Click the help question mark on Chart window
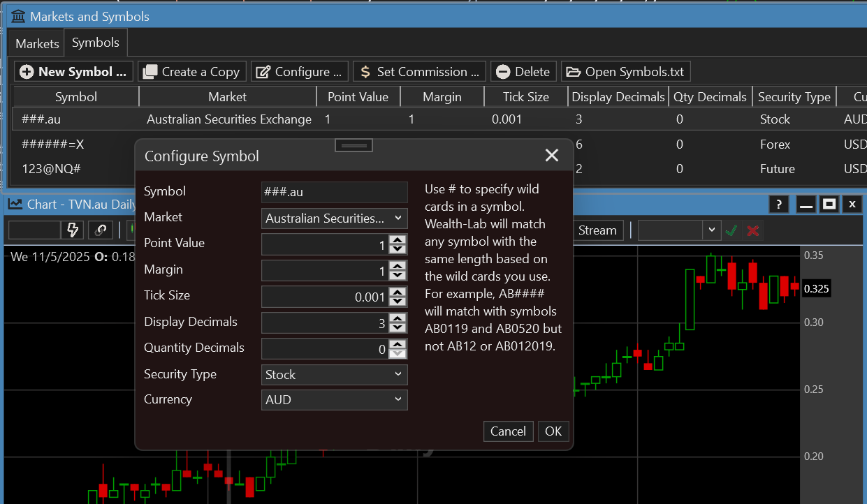The height and width of the screenshot is (504, 867). click(779, 205)
